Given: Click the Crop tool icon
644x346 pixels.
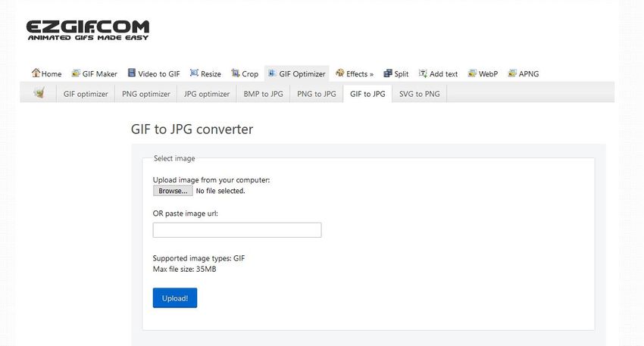Looking at the screenshot, I should click(x=236, y=73).
